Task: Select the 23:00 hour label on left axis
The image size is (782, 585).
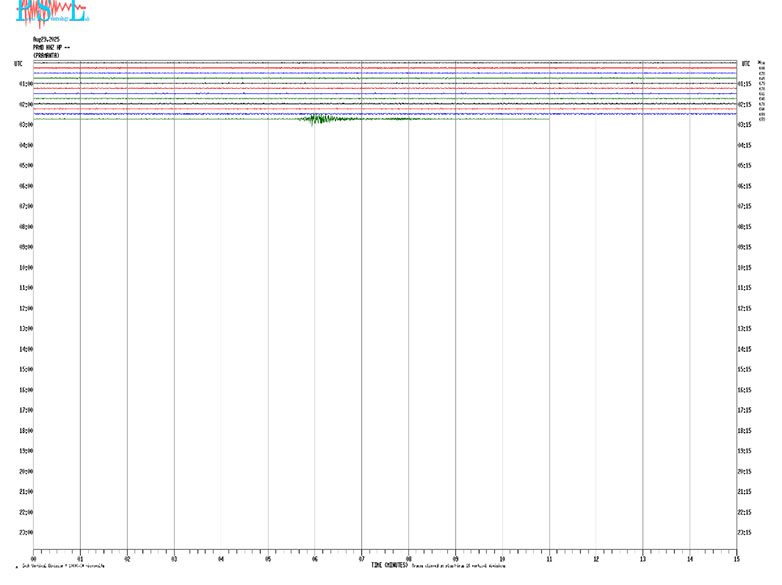Action: tap(26, 532)
